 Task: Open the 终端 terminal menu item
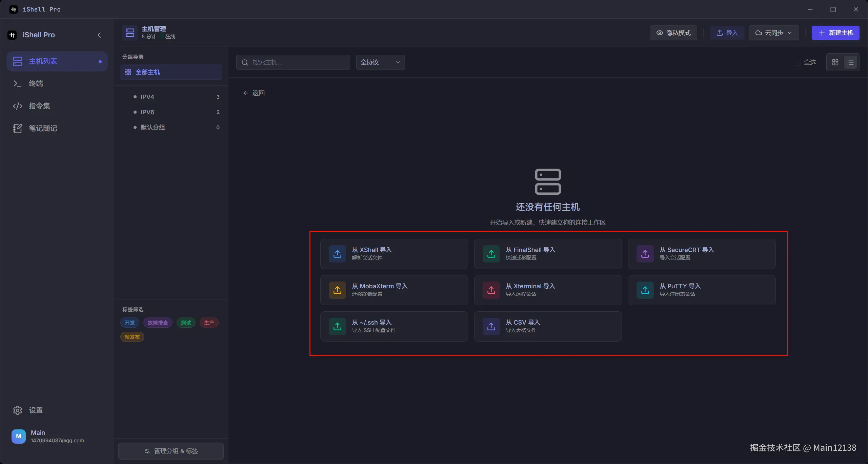pyautogui.click(x=36, y=83)
